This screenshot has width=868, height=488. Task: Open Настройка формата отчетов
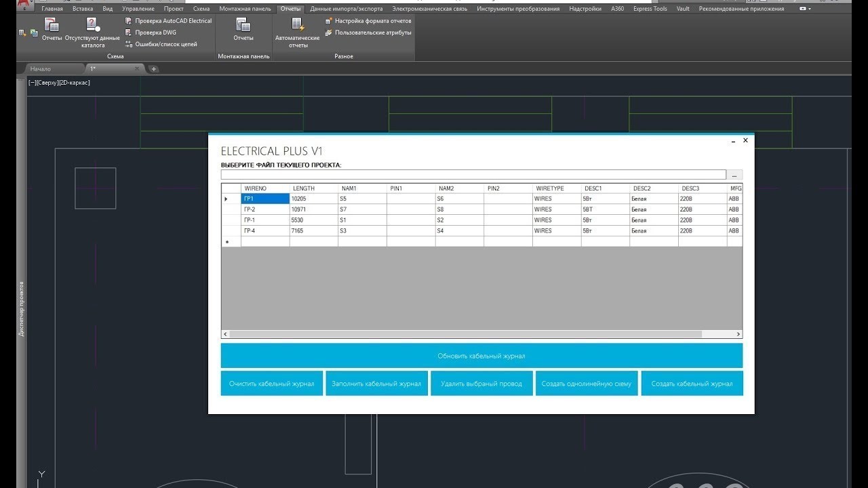point(368,21)
